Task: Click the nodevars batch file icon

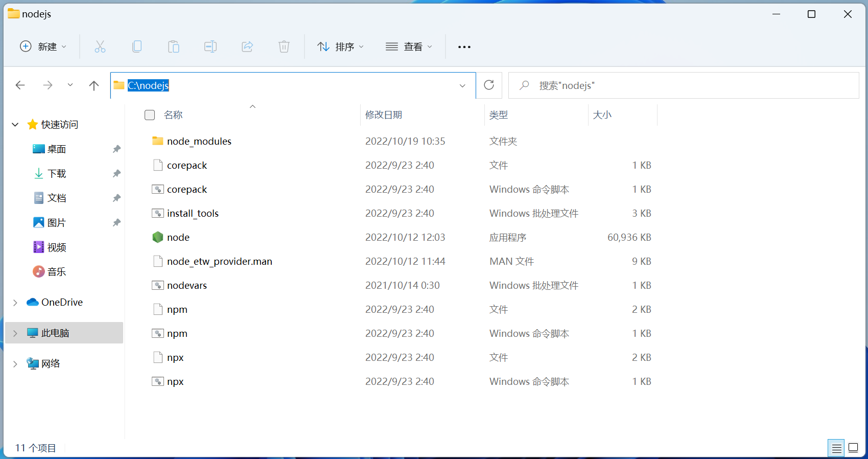Action: 158,285
